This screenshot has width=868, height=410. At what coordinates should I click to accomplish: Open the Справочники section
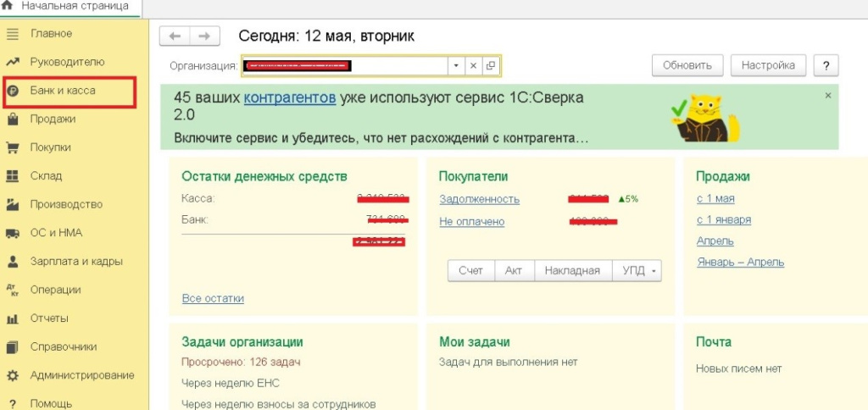tap(64, 347)
